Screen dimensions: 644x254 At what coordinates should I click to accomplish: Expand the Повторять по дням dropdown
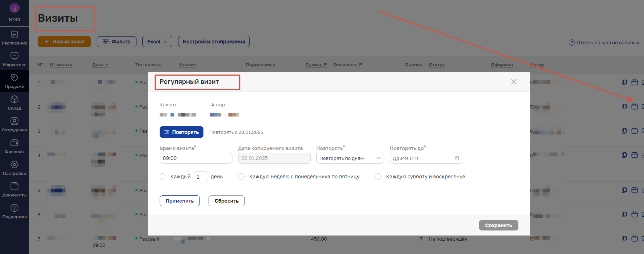(350, 158)
